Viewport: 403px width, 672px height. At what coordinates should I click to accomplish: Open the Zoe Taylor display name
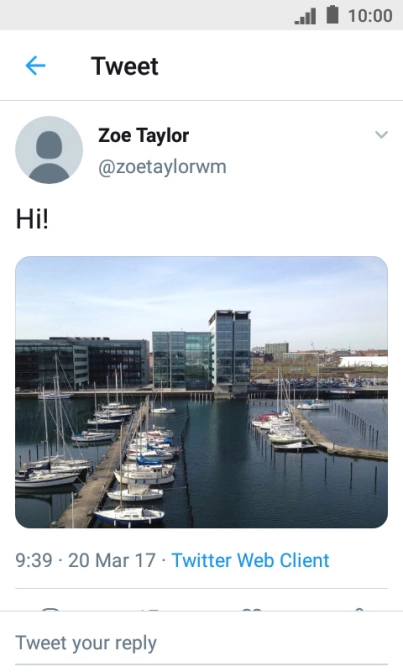144,135
